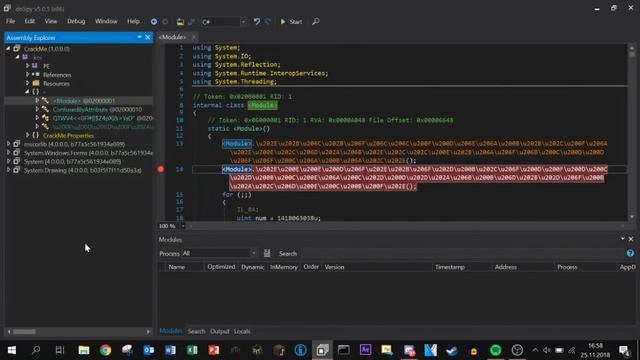640x360 pixels.
Task: Click icon beside the Process dropdown
Action: pos(267,253)
